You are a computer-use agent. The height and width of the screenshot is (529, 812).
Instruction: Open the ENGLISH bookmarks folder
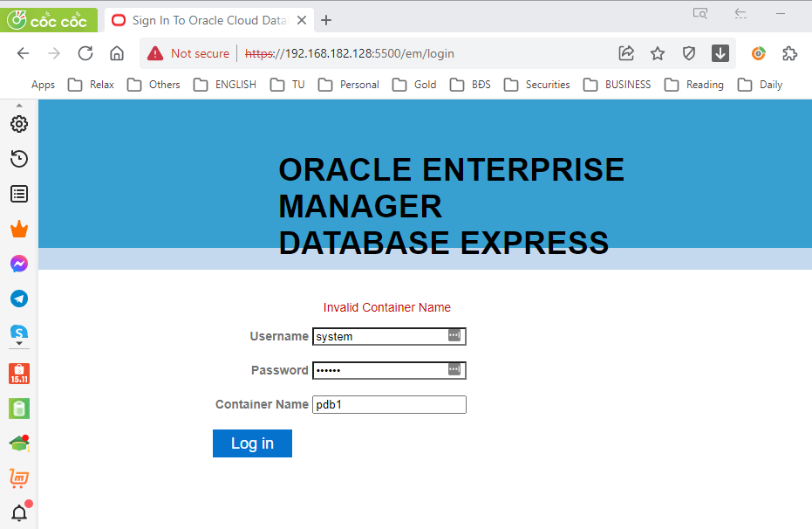pyautogui.click(x=225, y=85)
